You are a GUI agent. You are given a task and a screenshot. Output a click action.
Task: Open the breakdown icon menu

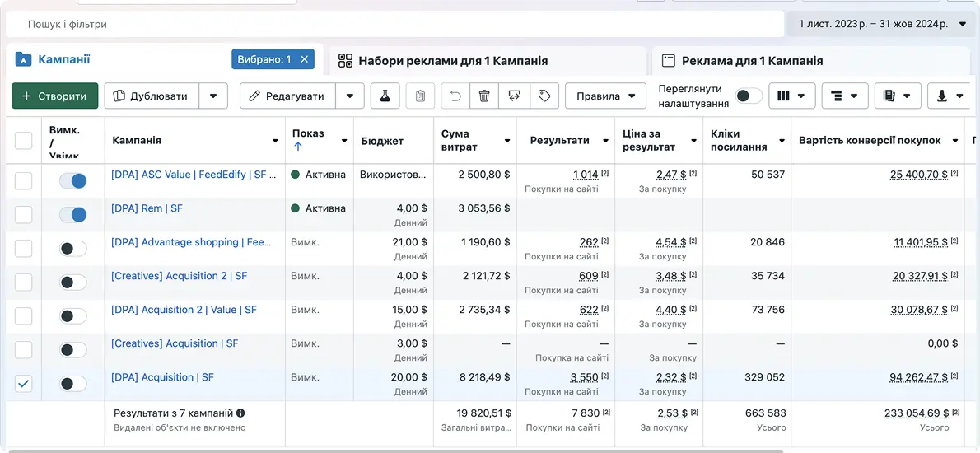pos(845,96)
